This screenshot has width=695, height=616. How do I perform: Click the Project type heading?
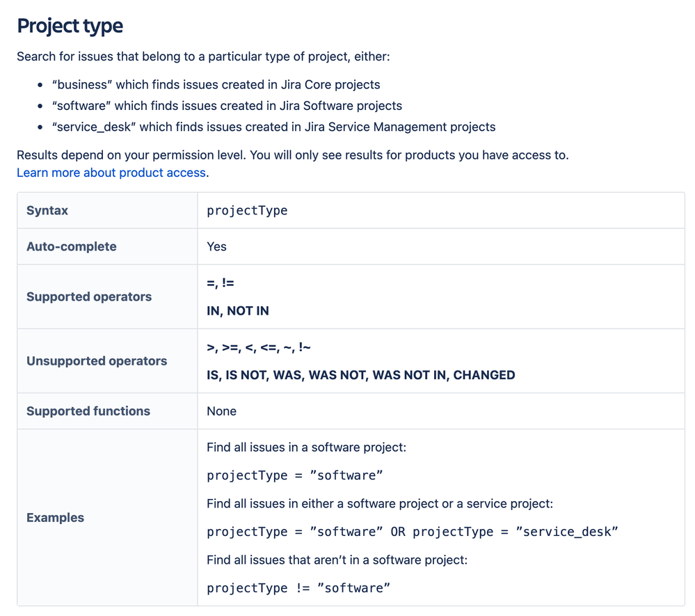[x=70, y=26]
